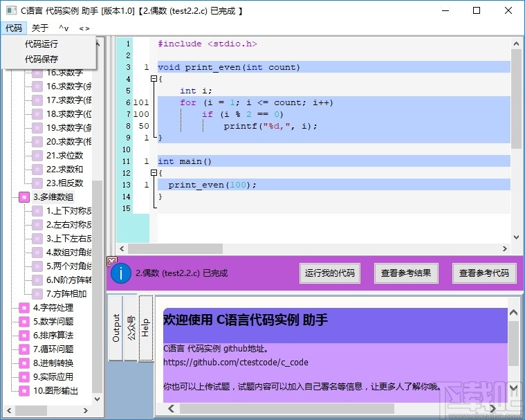
Task: Click the code editor scroll-down arrow
Action: [x=516, y=237]
